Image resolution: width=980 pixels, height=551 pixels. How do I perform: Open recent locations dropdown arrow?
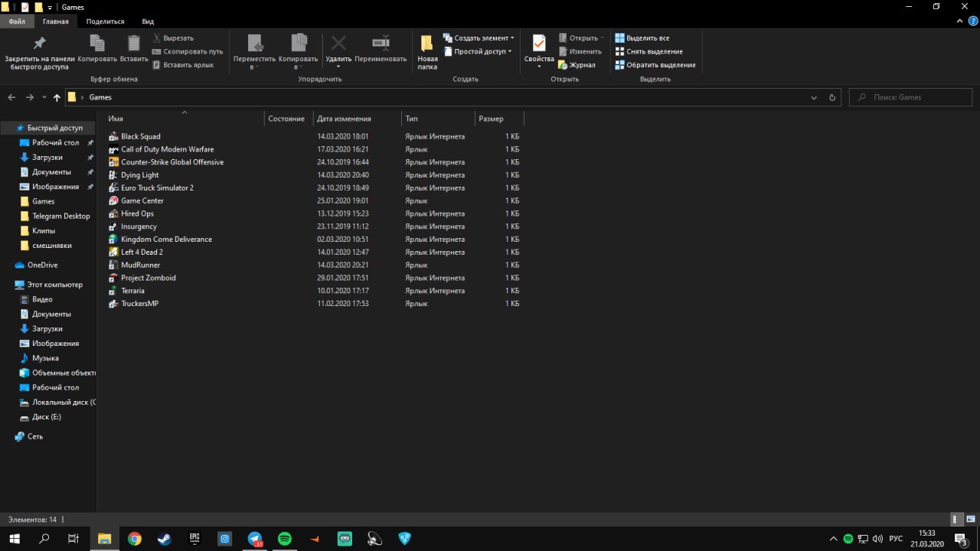pyautogui.click(x=44, y=97)
